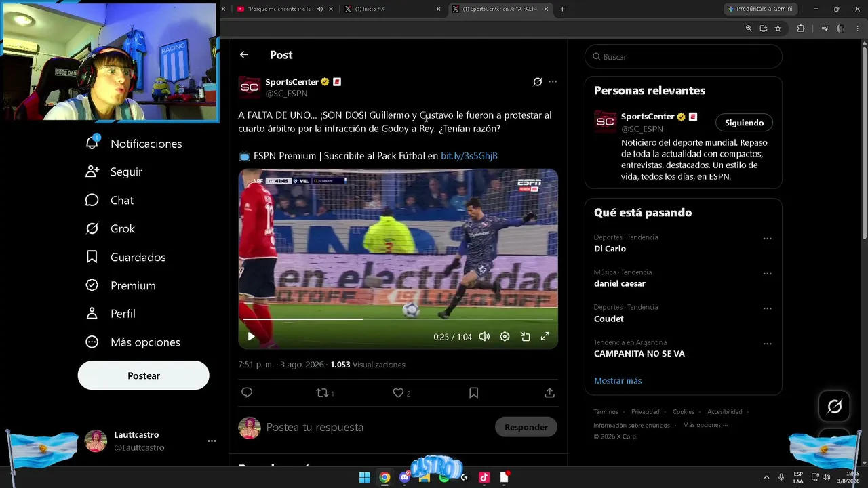Open more options for daniel caesar trend

(x=768, y=274)
